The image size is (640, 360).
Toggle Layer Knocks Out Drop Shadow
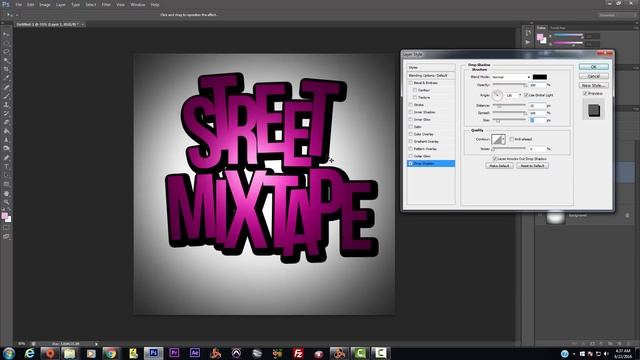[494, 159]
